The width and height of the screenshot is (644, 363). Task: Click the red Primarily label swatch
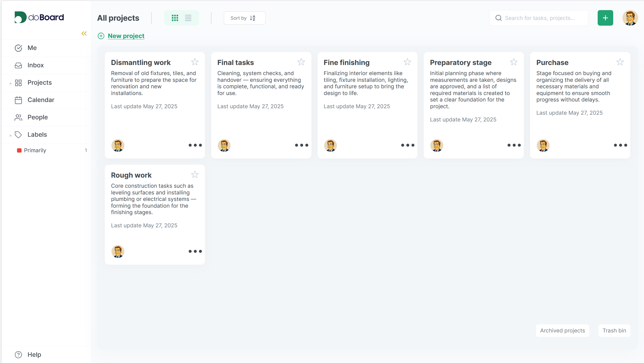[x=19, y=150]
